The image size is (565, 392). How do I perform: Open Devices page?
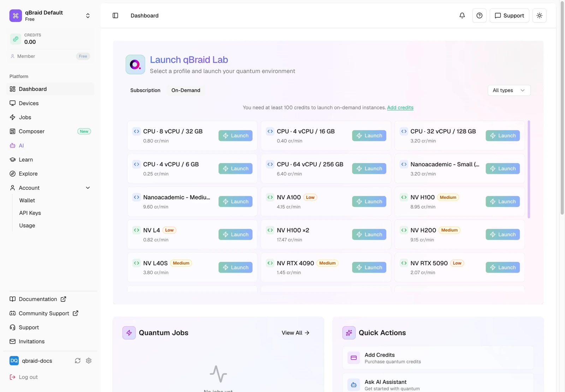tap(50, 103)
